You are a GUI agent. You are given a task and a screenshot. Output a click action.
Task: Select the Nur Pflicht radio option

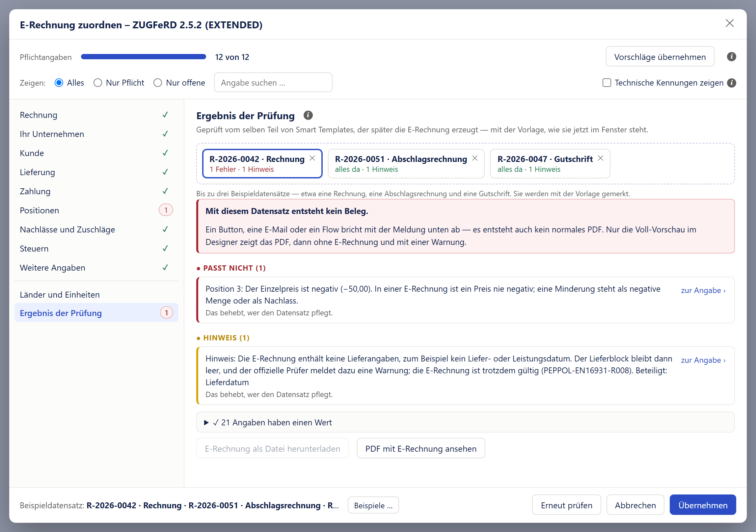[98, 83]
